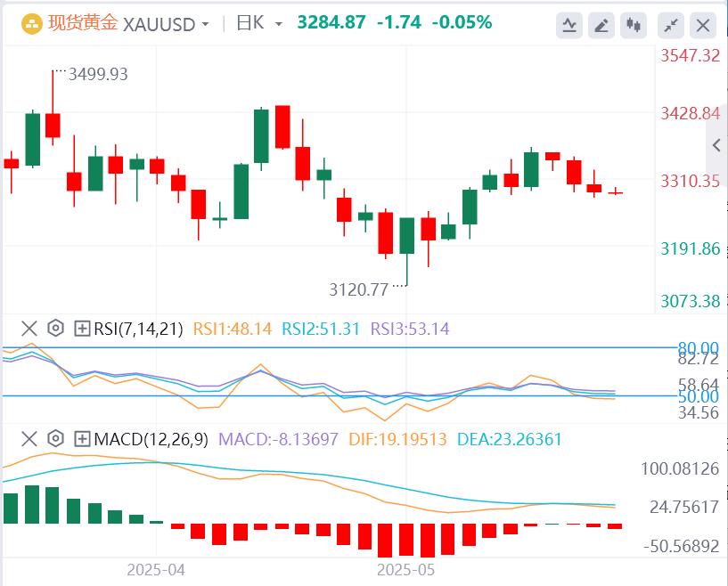
Task: Close the chart with the top X button
Action: 704,25
